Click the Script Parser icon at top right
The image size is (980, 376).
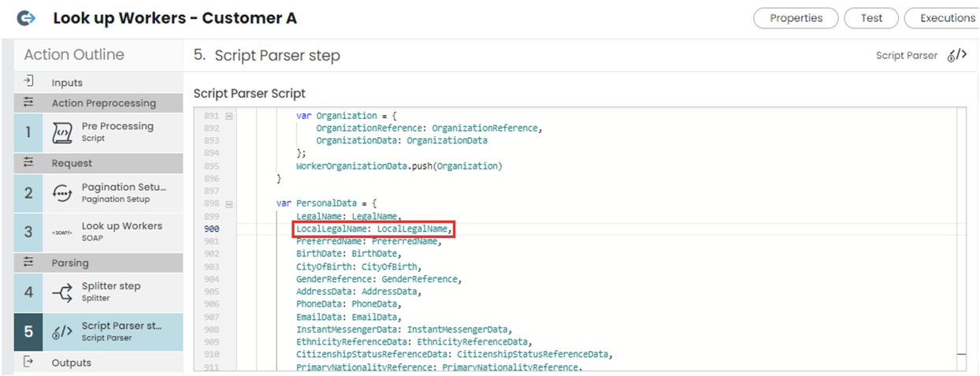(x=957, y=55)
